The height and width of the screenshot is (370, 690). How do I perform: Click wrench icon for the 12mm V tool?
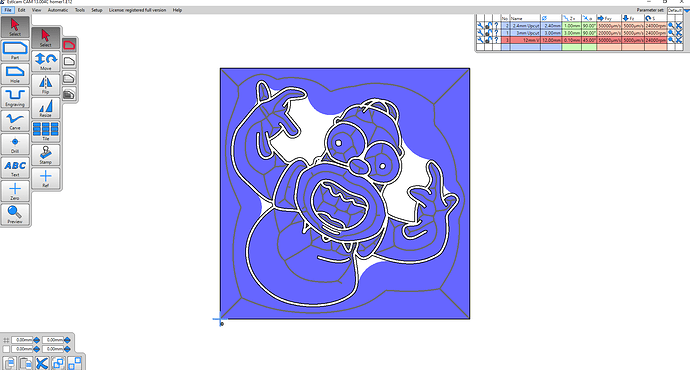(480, 40)
